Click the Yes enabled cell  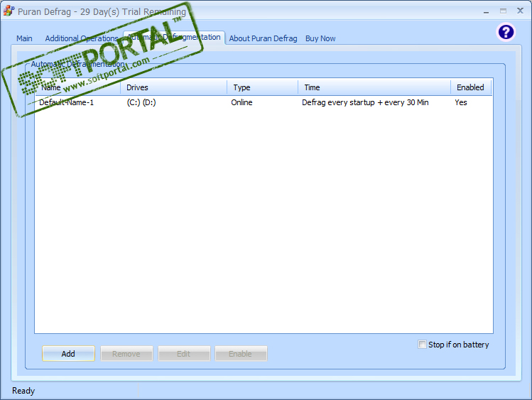pos(461,102)
